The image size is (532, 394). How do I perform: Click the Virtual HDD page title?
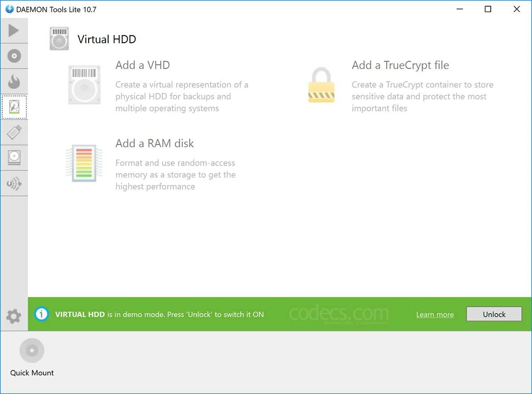click(107, 39)
